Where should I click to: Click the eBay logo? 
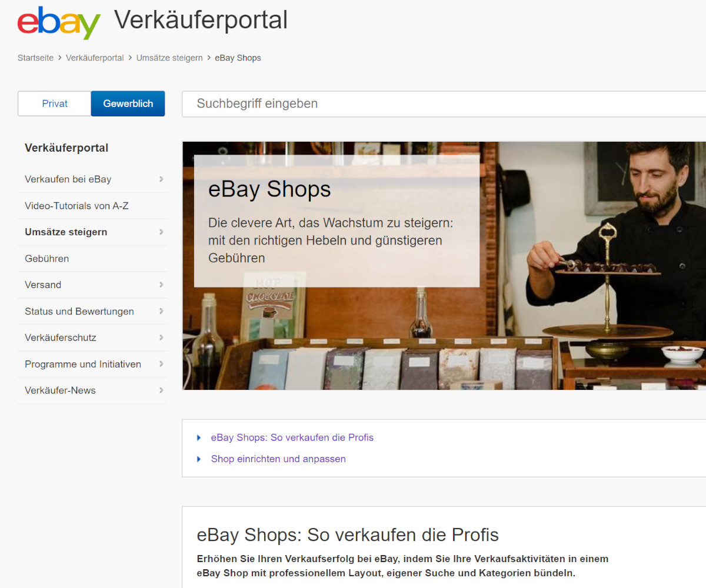59,22
